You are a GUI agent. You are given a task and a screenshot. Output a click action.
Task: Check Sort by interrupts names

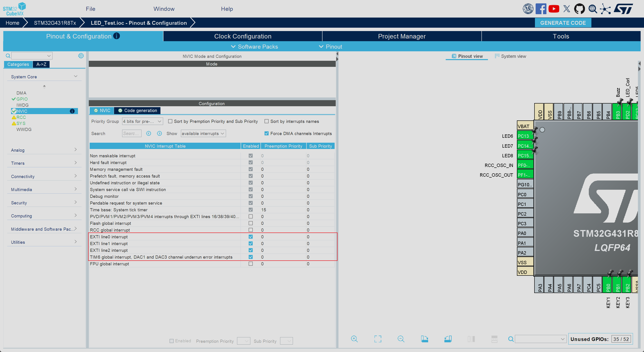267,121
